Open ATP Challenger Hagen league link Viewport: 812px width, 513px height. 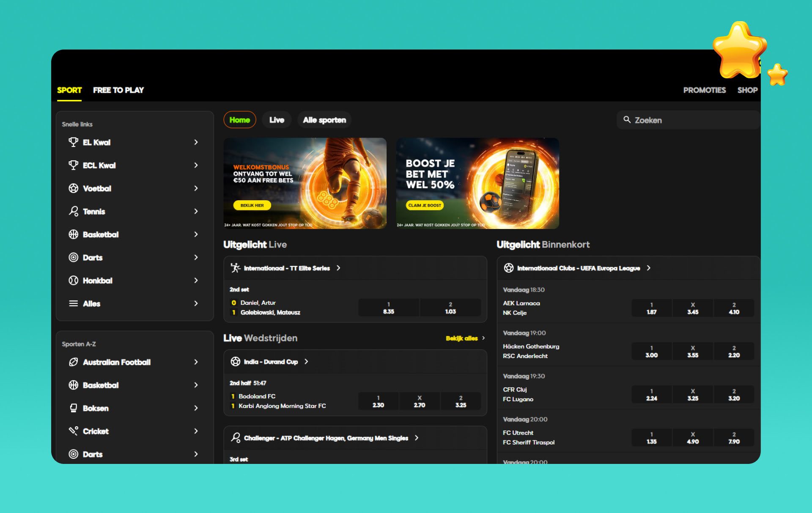coord(326,438)
